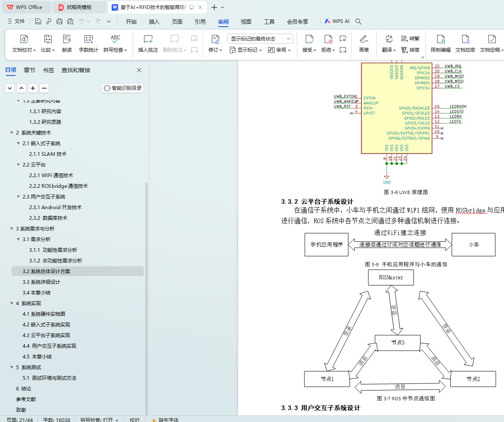This screenshot has width=504, height=422.
Task: Click the WPS Office home tab
Action: [x=25, y=7]
